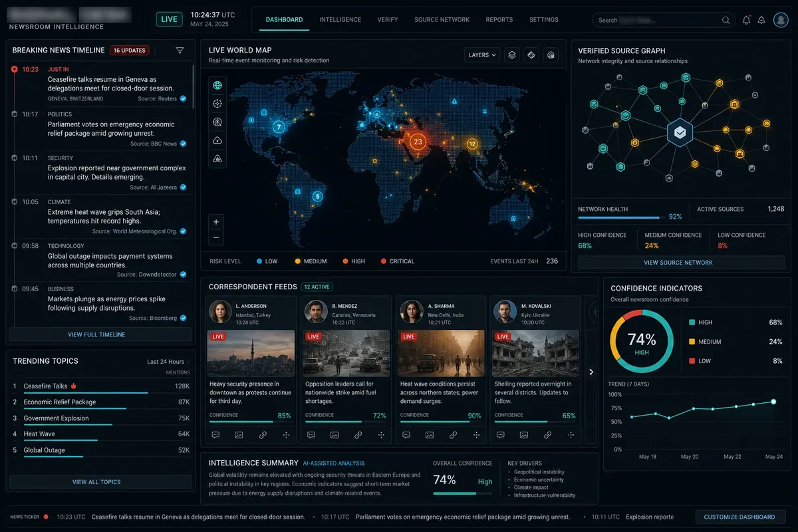Viewport: 798px width, 532px height.
Task: Select the magnifier inspect map tool
Action: click(x=217, y=122)
